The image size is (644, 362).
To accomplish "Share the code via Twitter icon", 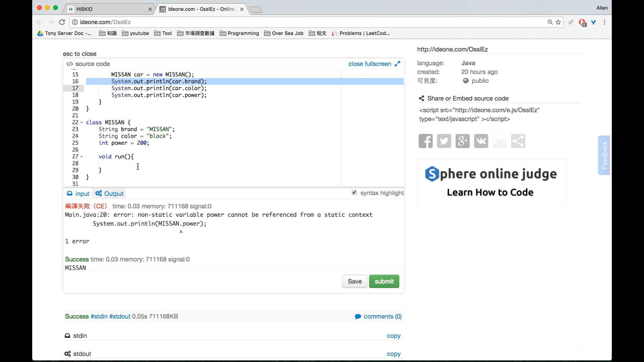I will tap(444, 141).
